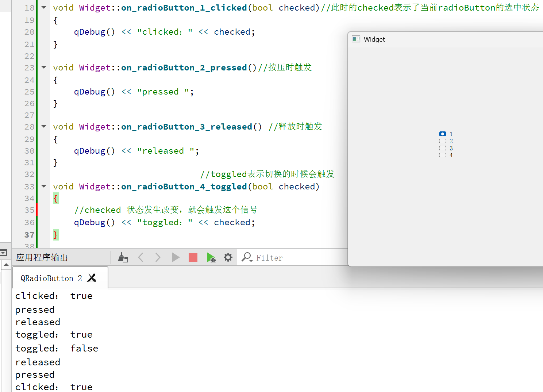Start debugging with green play-bug icon

[211, 257]
